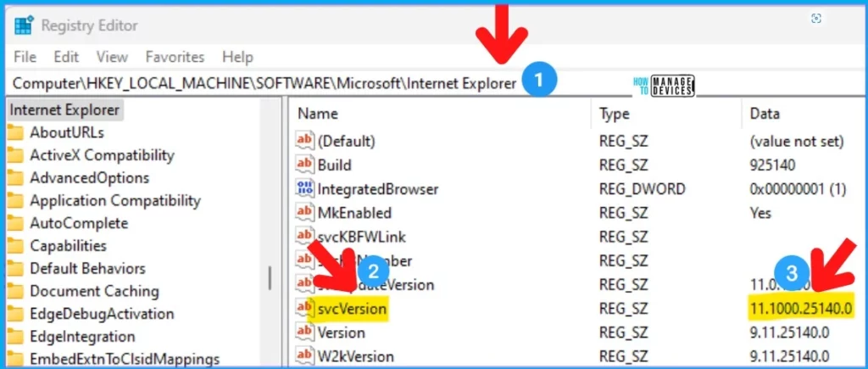Open the Document Caching key

click(95, 292)
